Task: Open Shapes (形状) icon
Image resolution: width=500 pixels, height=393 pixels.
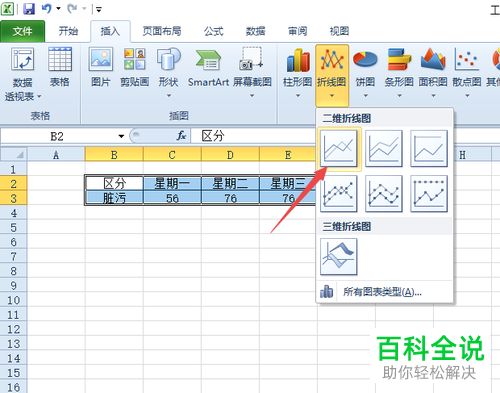Action: coord(168,59)
